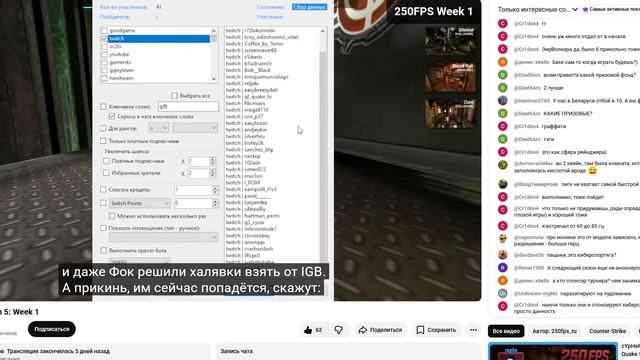Image resolution: width=640 pixels, height=360 pixels.
Task: Click the Сбор данных status label
Action: click(309, 7)
